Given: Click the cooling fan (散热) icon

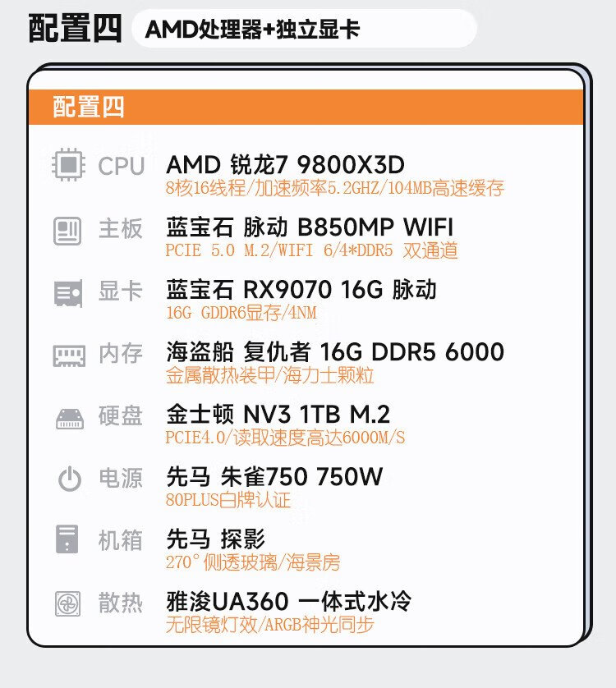Looking at the screenshot, I should pyautogui.click(x=68, y=603).
